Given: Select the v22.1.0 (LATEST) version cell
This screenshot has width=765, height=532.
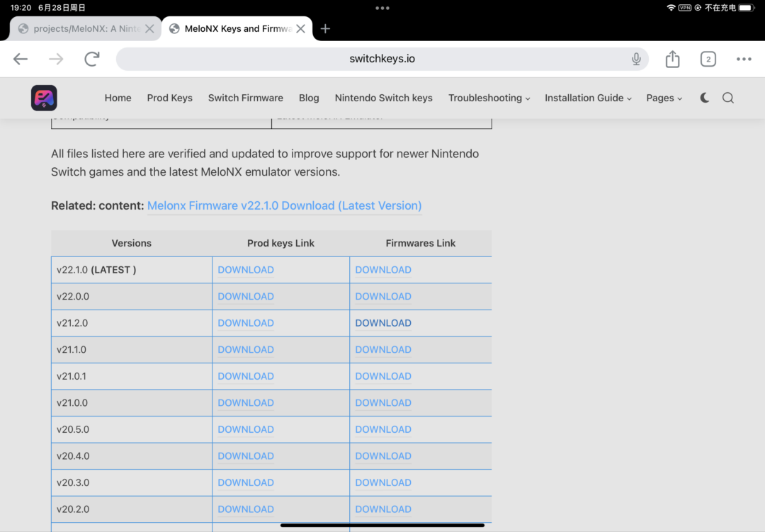Looking at the screenshot, I should (x=132, y=270).
